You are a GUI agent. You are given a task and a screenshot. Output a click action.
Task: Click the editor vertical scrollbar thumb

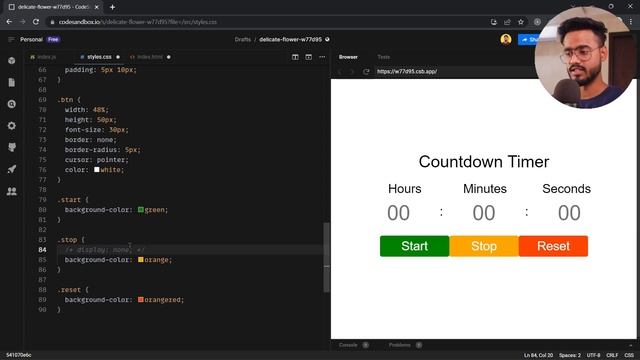pos(326,257)
